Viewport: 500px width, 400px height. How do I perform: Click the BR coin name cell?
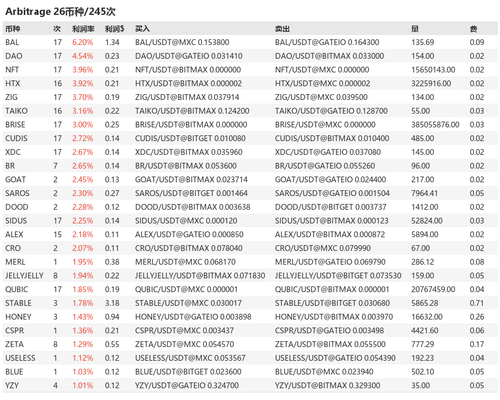pyautogui.click(x=10, y=166)
